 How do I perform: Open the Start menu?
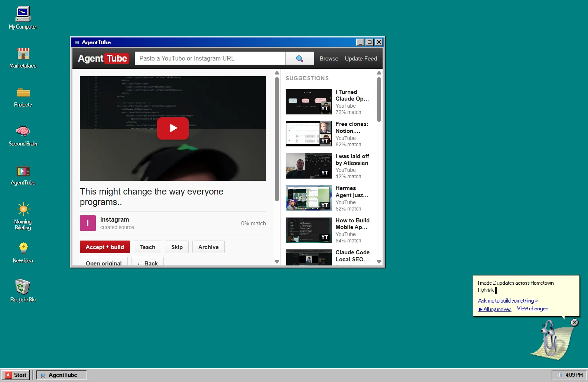coord(16,375)
